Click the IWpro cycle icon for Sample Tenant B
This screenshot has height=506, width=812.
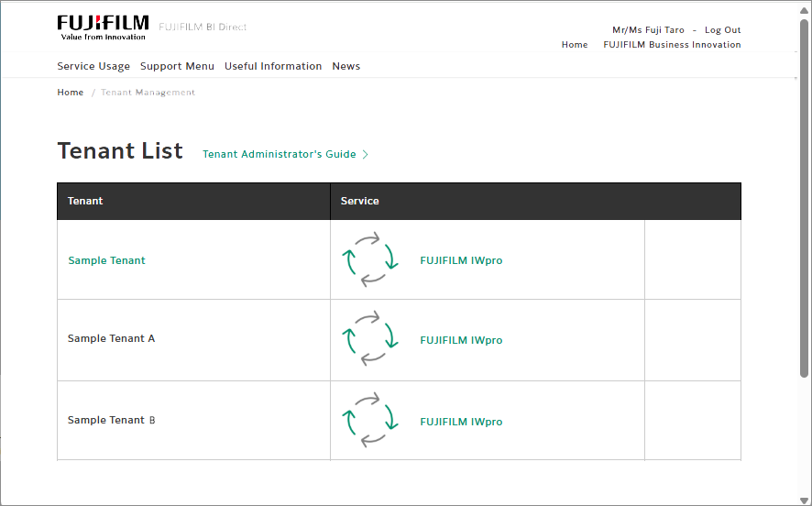click(369, 420)
